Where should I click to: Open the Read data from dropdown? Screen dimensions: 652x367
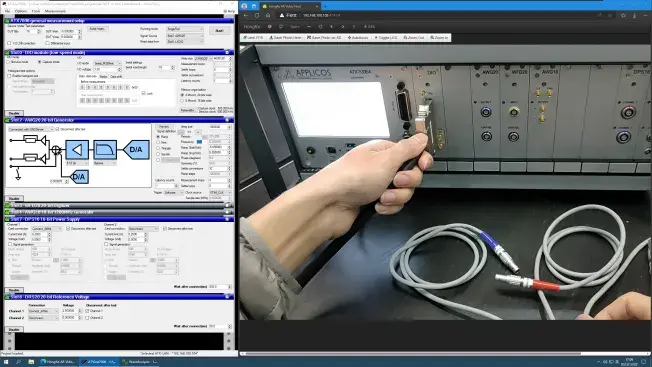coord(185,42)
